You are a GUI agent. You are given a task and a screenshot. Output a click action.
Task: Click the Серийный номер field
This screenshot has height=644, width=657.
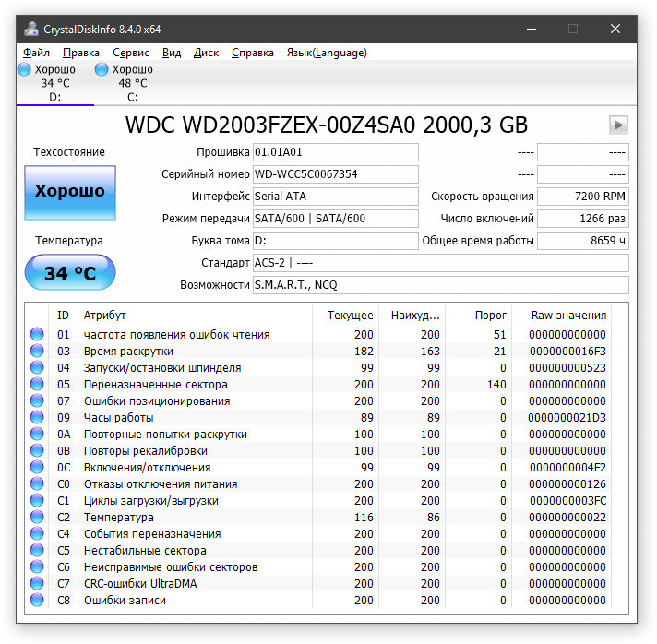click(335, 174)
